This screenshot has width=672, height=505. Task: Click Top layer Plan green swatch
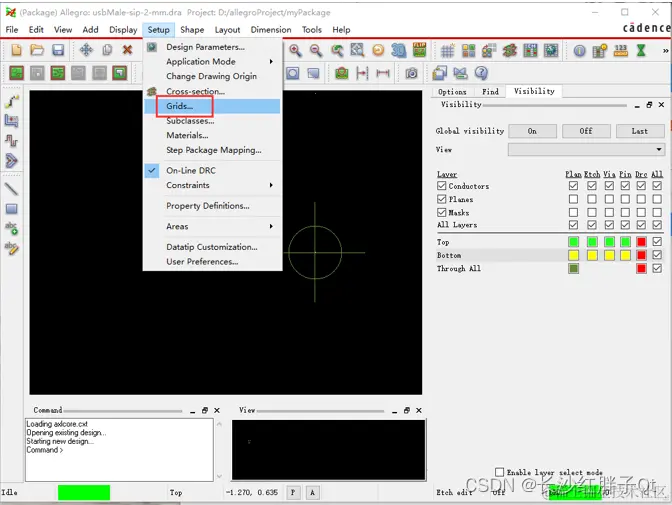(573, 242)
